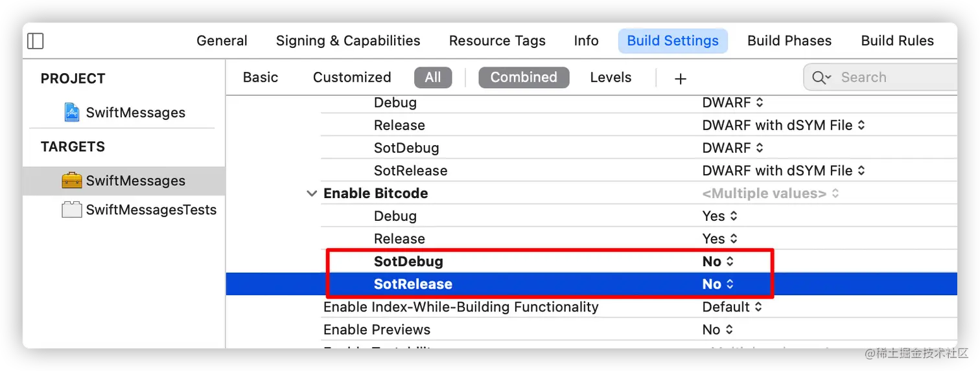This screenshot has width=980, height=371.
Task: Open SotRelease bitcode No dropdown
Action: 718,284
